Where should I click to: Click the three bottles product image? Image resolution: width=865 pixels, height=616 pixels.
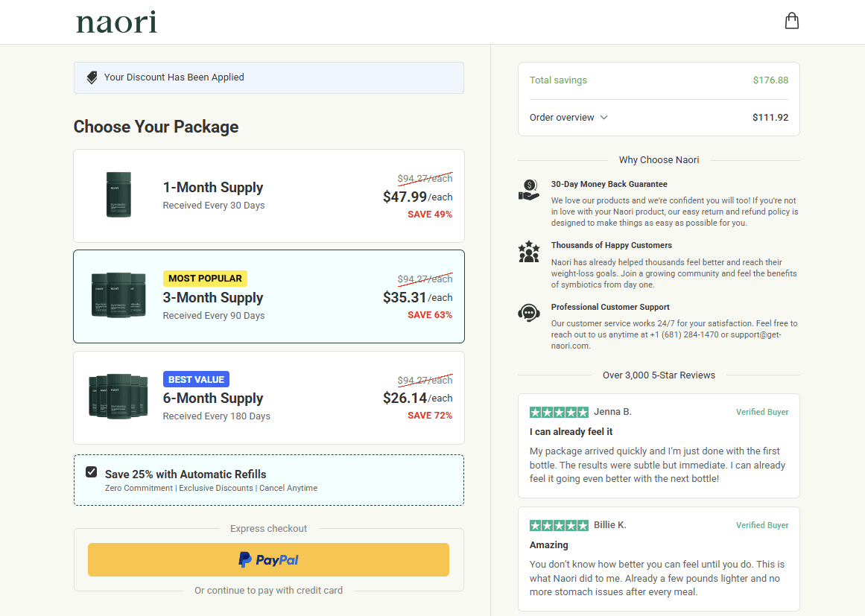click(x=118, y=295)
